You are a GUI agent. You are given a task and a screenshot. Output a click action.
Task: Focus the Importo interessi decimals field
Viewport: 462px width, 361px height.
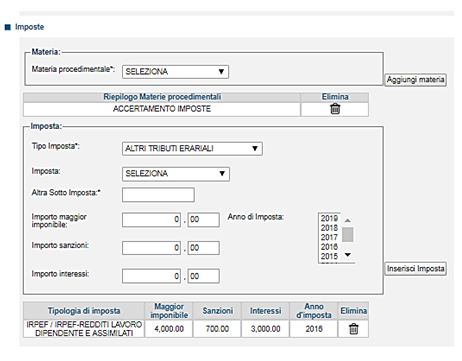click(204, 276)
